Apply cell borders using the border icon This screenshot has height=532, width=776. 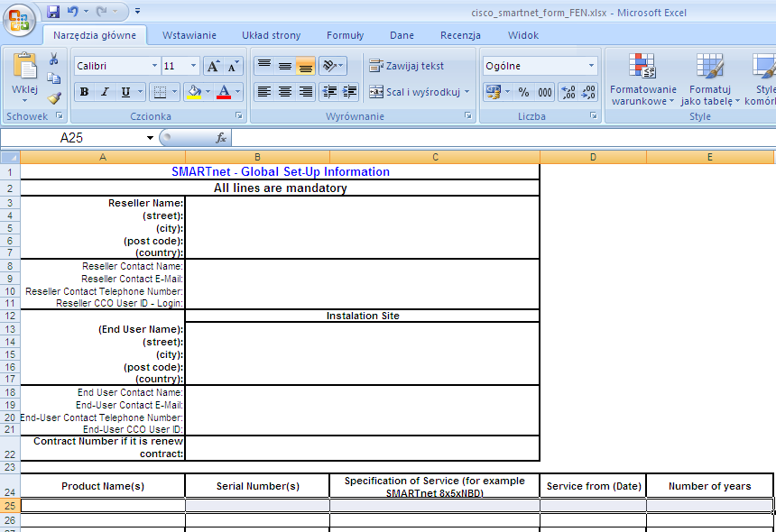160,92
